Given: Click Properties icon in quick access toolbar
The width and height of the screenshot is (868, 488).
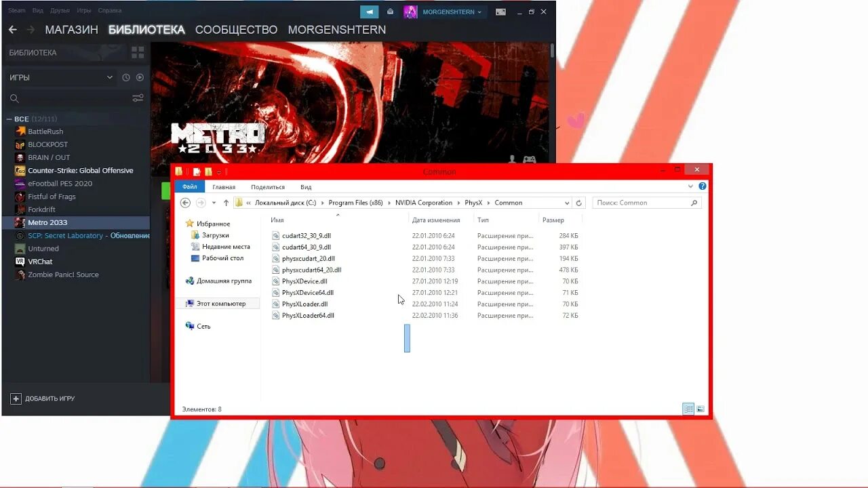Looking at the screenshot, I should pyautogui.click(x=197, y=172).
